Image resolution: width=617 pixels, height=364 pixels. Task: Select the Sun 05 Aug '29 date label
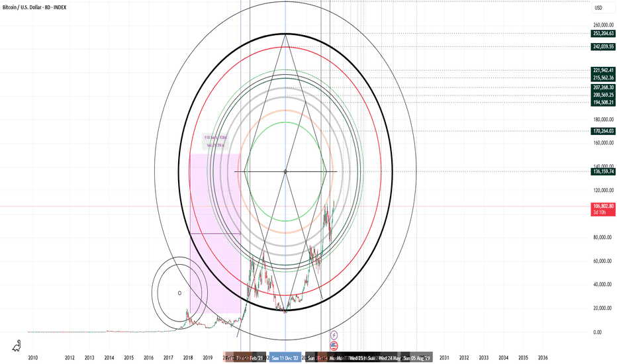(x=416, y=357)
